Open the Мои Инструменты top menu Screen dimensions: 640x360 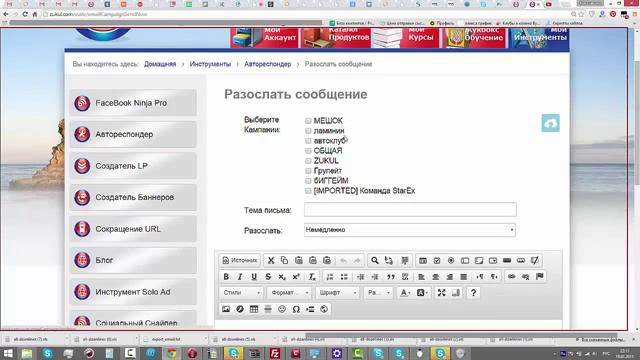(x=538, y=38)
